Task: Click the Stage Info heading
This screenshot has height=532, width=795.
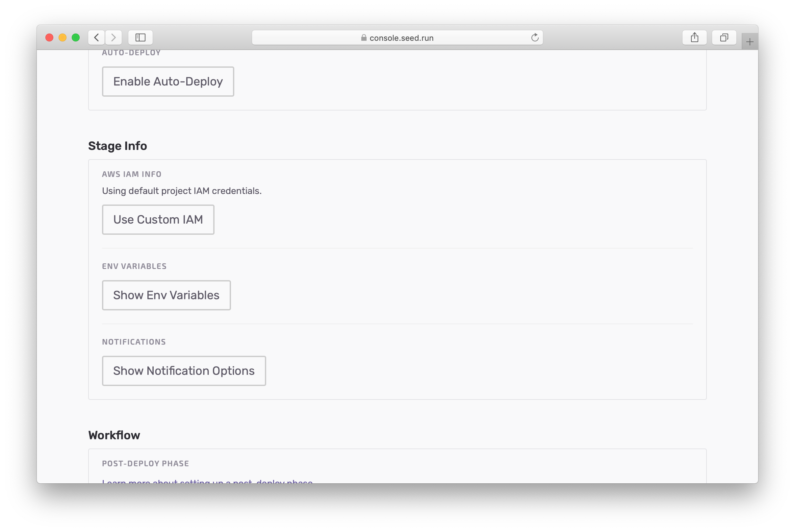Action: pos(117,146)
